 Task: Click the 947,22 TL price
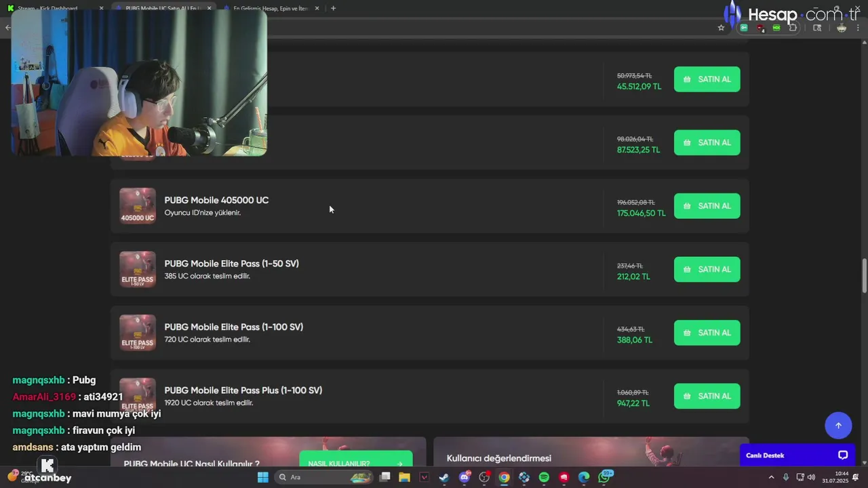click(x=633, y=403)
